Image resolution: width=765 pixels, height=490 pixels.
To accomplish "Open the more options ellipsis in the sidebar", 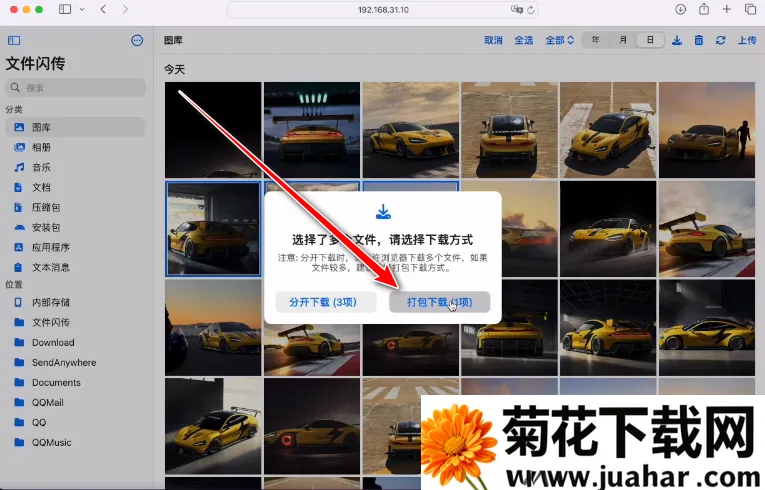I will 137,41.
